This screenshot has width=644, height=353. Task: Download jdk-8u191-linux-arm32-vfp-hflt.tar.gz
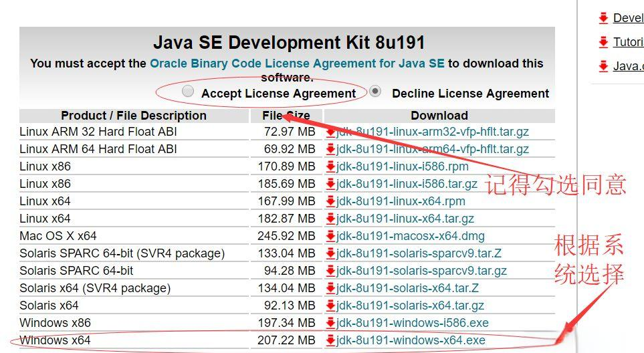pos(433,132)
